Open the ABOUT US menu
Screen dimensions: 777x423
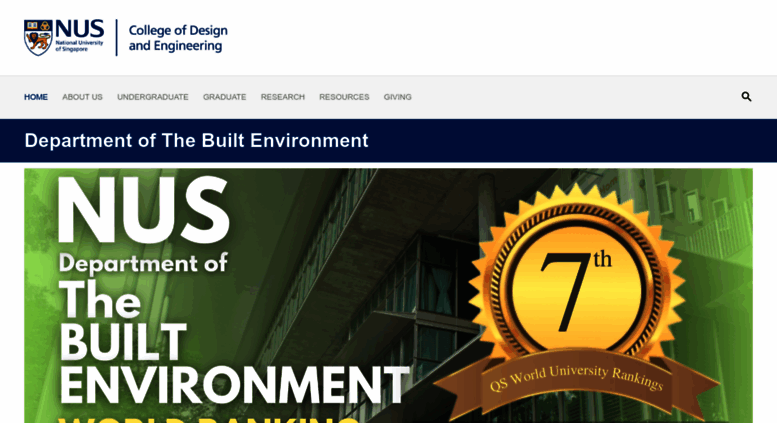82,97
